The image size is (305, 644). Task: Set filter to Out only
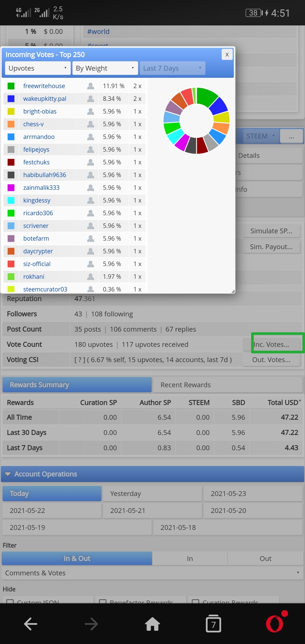point(265,558)
